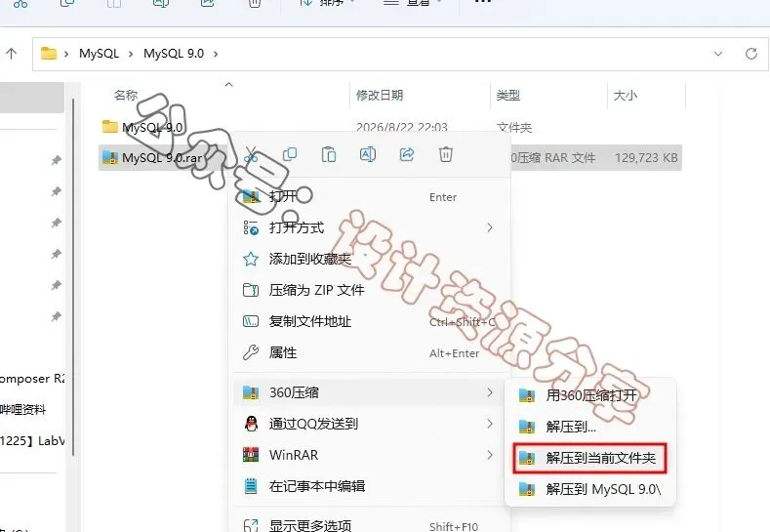Choose 添加到收藏夹 menu entry
770x532 pixels.
371,259
